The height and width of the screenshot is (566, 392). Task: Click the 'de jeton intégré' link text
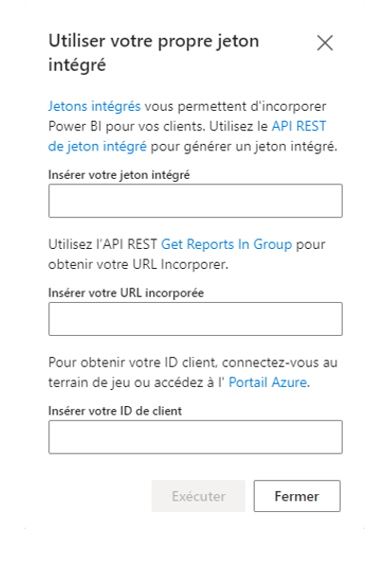98,146
